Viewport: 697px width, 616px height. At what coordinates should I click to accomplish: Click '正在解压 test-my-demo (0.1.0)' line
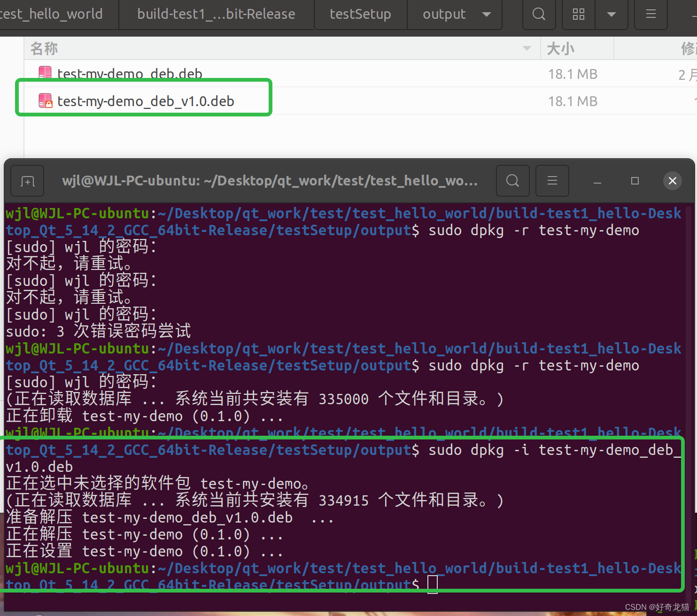coord(145,534)
